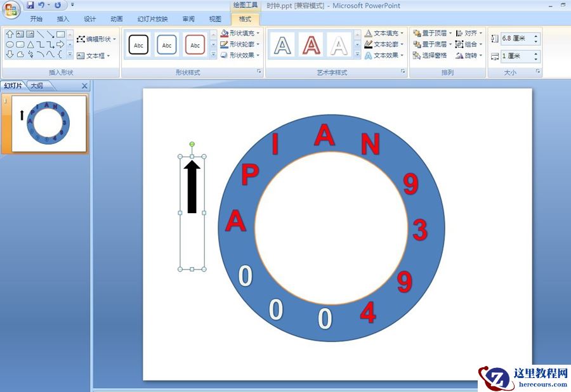Open the 编辑形状 dropdown
Viewport: 571px width, 392px height.
(x=96, y=39)
